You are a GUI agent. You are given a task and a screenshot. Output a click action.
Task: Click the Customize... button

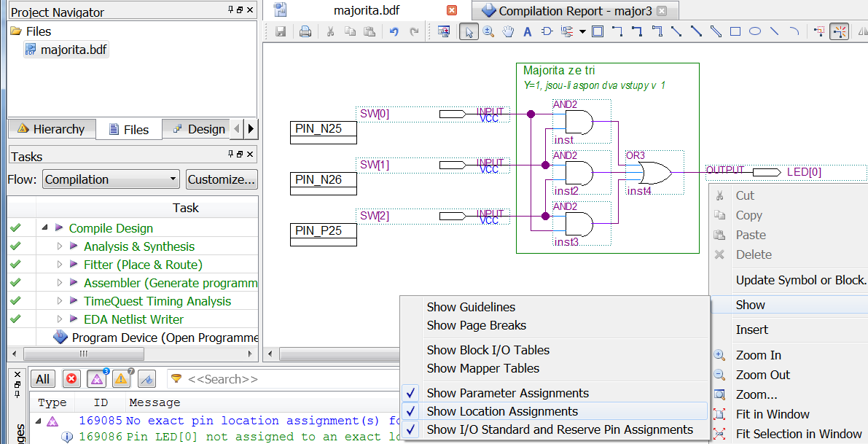click(222, 179)
